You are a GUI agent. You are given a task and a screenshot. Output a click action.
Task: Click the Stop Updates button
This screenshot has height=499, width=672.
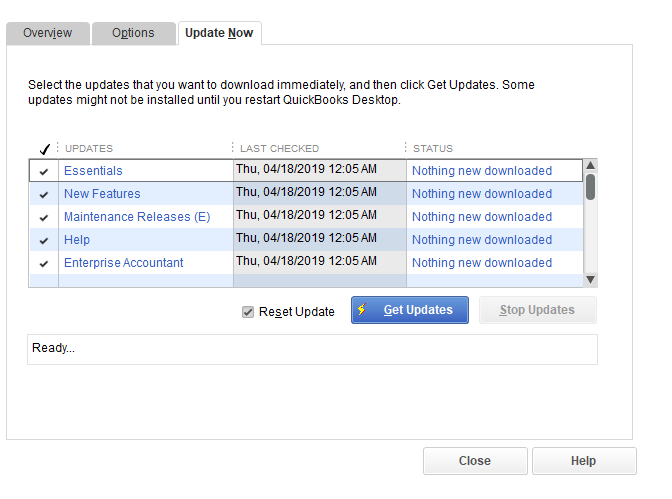coord(537,310)
